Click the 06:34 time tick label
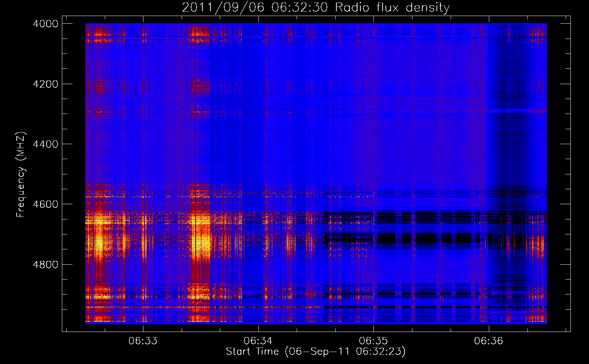 point(258,341)
